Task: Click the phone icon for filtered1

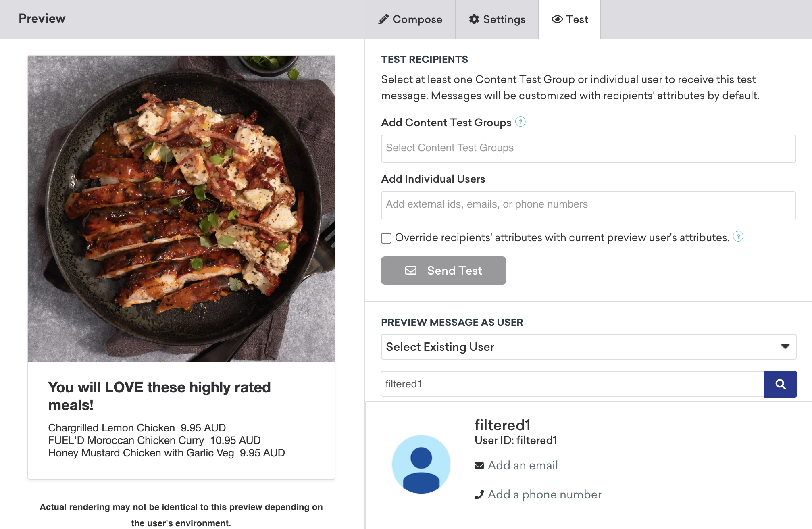Action: 478,494
